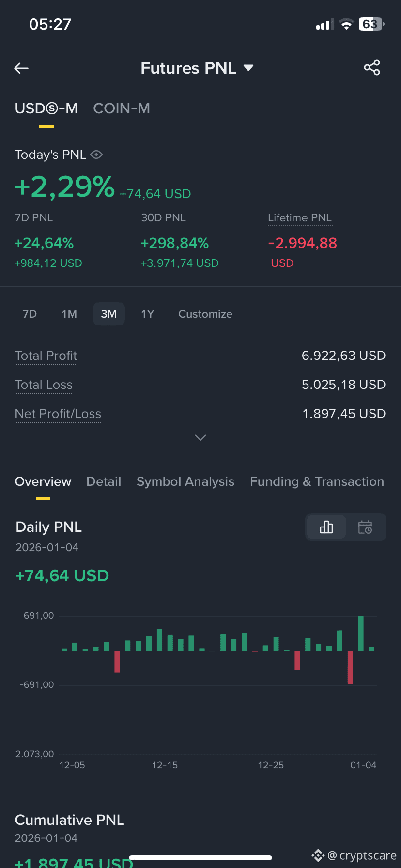Tap the back arrow icon
This screenshot has height=868, width=401.
point(21,68)
